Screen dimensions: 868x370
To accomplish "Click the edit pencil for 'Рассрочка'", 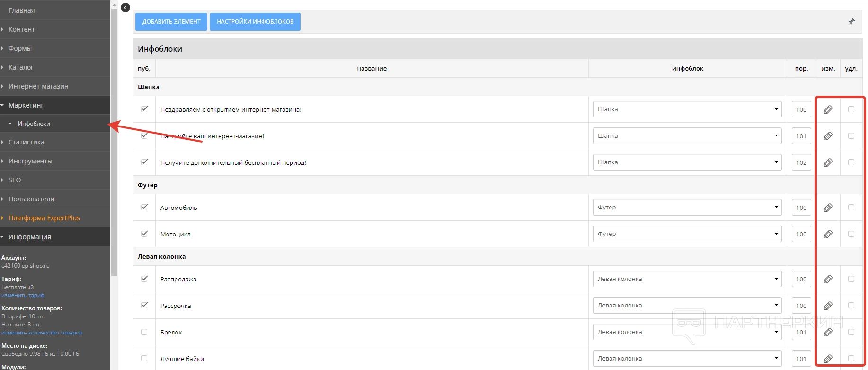I will (x=828, y=306).
